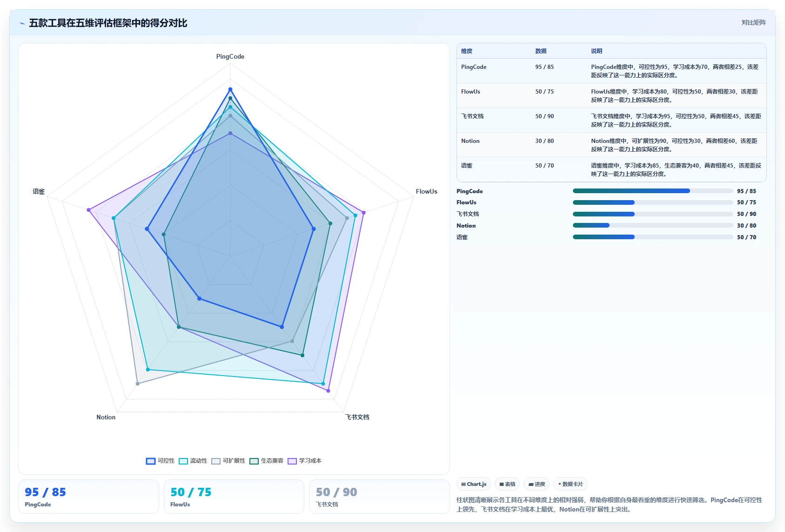785x532 pixels.
Task: Click the 对比矩阵 label in the header
Action: pos(753,22)
